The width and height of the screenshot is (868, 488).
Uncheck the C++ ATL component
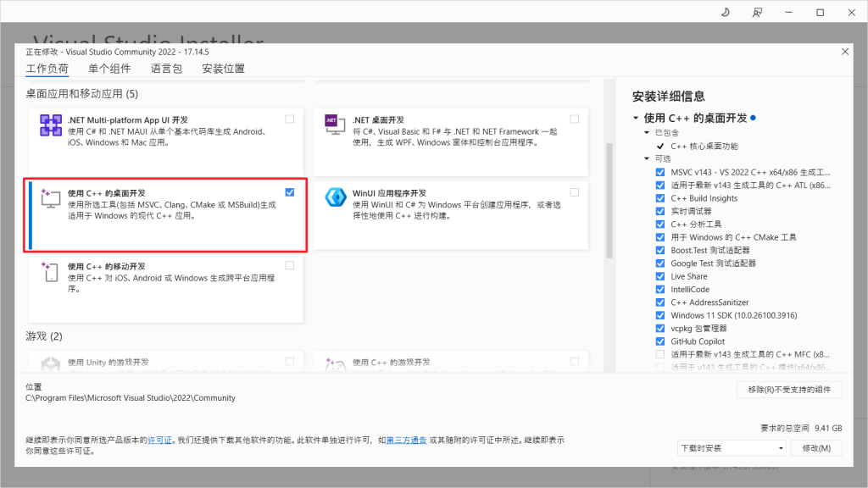(659, 186)
